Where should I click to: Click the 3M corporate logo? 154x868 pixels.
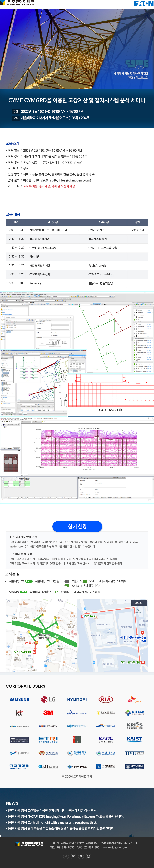click(48, 713)
